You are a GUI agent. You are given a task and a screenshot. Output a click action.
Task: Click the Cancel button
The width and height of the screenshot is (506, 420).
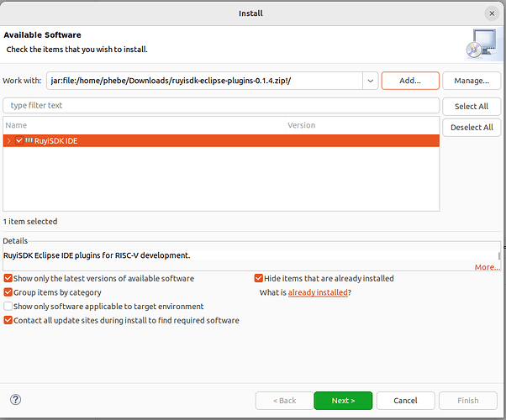405,401
